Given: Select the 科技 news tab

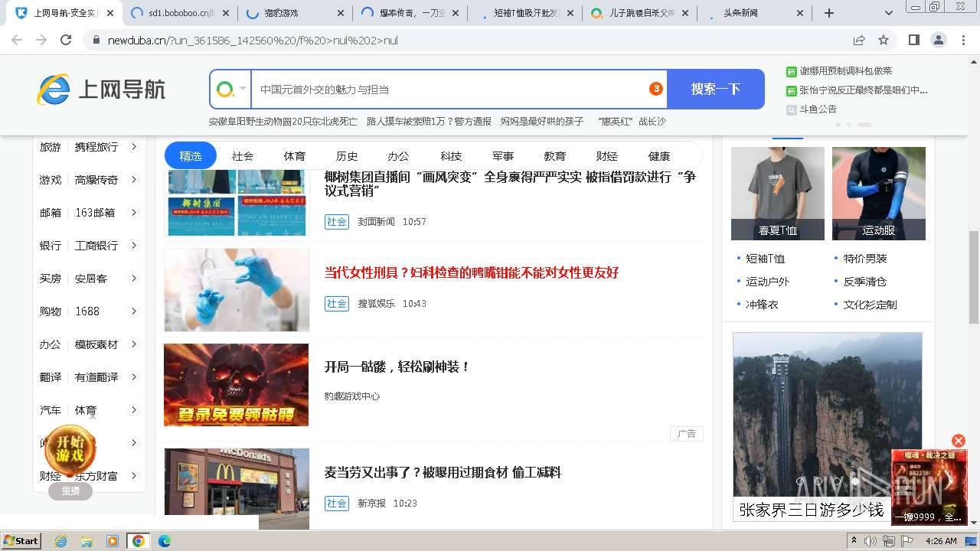Looking at the screenshot, I should pyautogui.click(x=451, y=156).
